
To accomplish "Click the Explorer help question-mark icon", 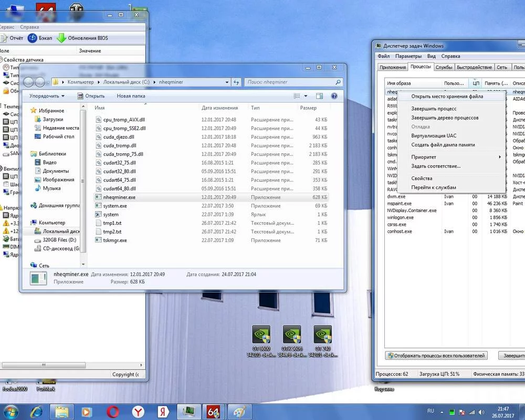I will [x=333, y=96].
